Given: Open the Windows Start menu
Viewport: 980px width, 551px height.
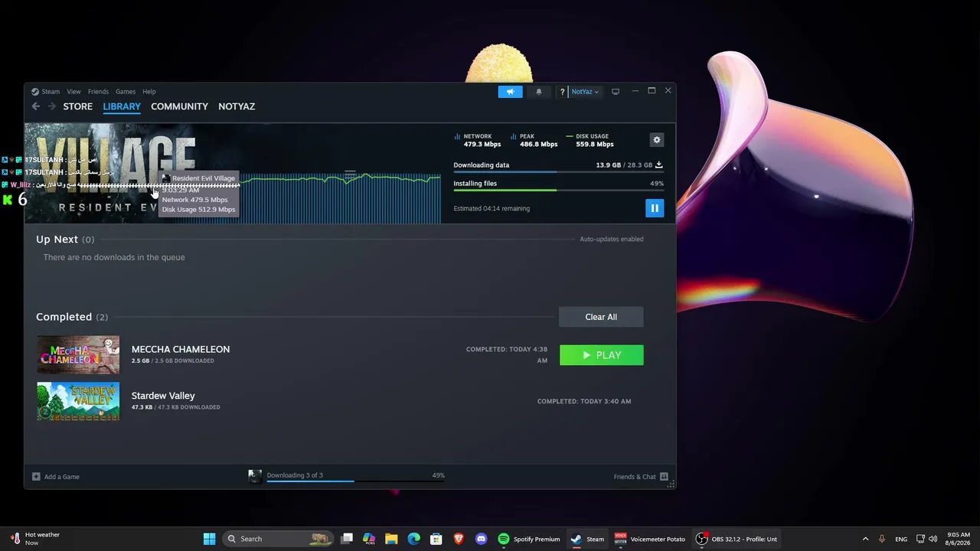Looking at the screenshot, I should (x=209, y=539).
